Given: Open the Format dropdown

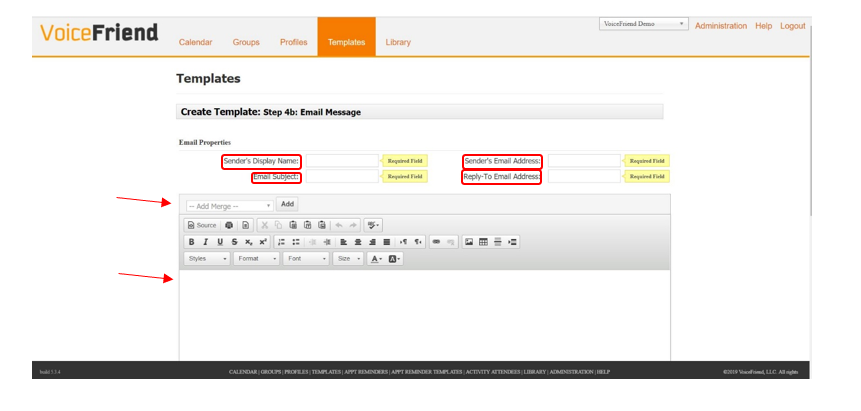Looking at the screenshot, I should 256,259.
